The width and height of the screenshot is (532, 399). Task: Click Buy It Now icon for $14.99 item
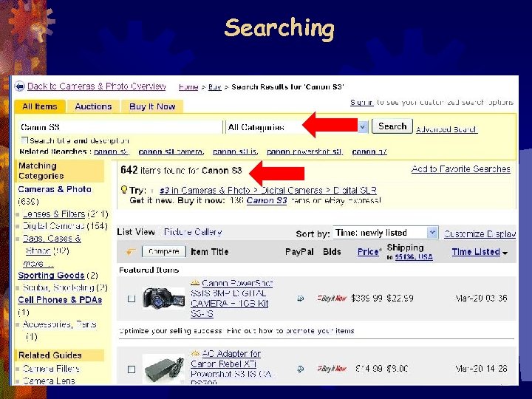pyautogui.click(x=332, y=369)
